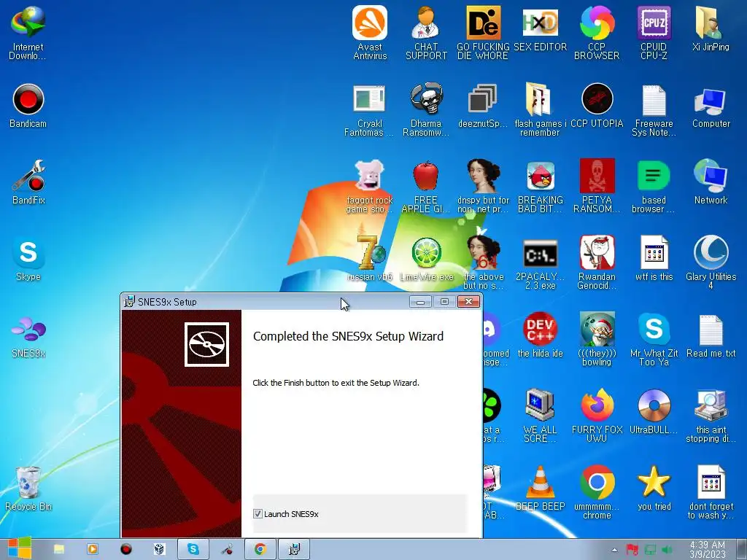Select the dnspy but for non .net icon
This screenshot has width=747, height=560.
coord(483,186)
